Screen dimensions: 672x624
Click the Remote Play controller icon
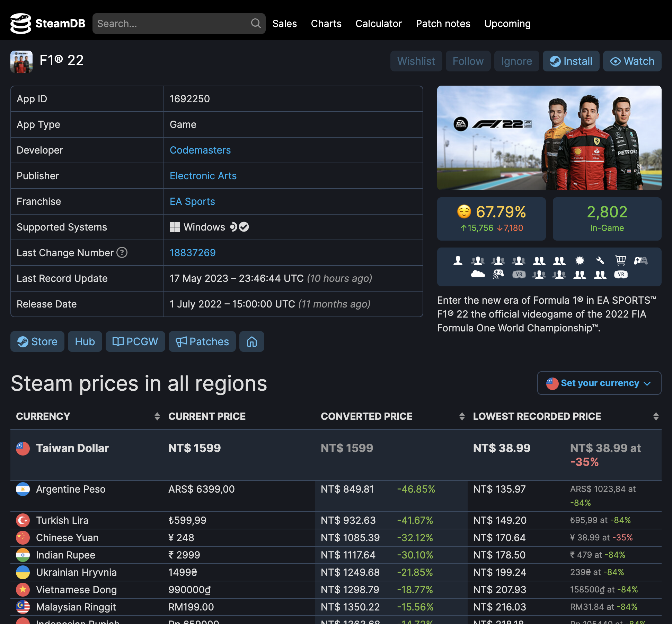pos(498,275)
